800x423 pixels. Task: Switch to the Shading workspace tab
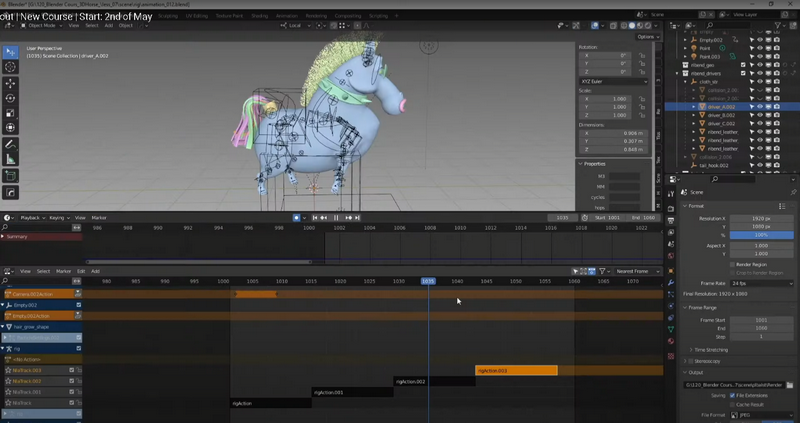pos(259,16)
